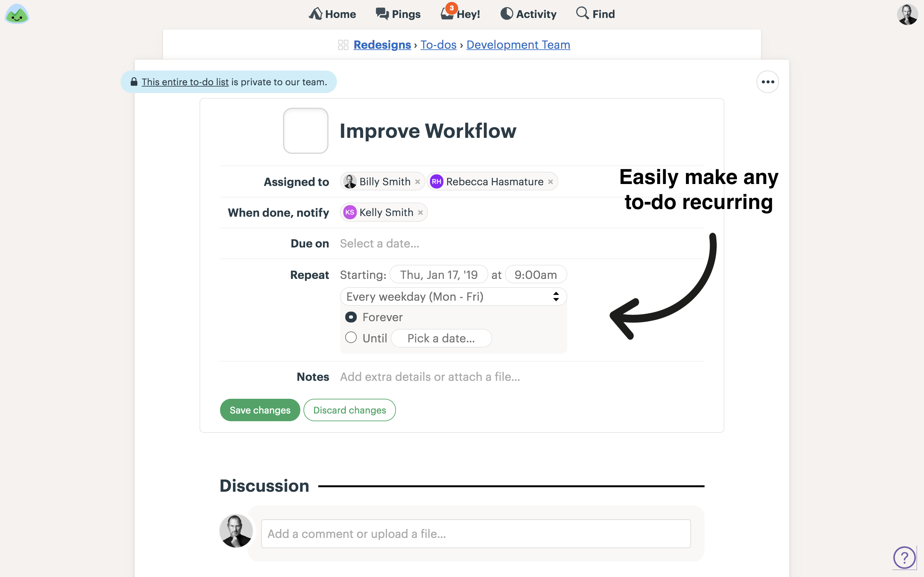Click Add a comment input field

475,534
